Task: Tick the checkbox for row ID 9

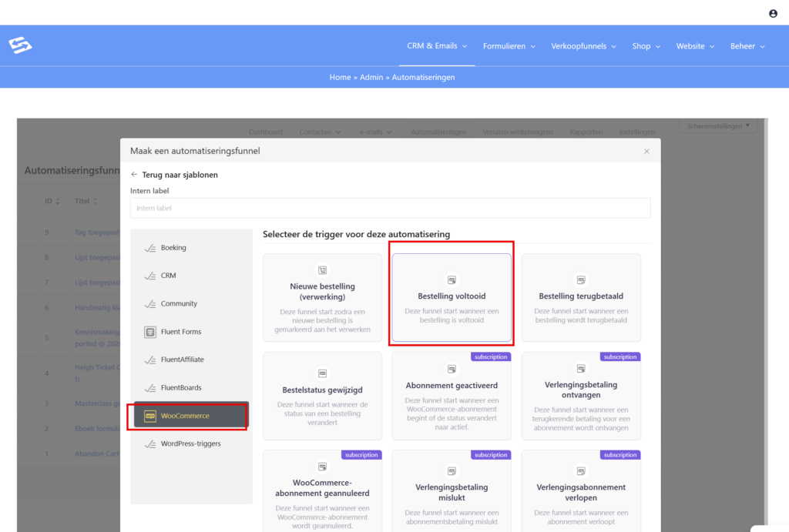Action: point(28,233)
